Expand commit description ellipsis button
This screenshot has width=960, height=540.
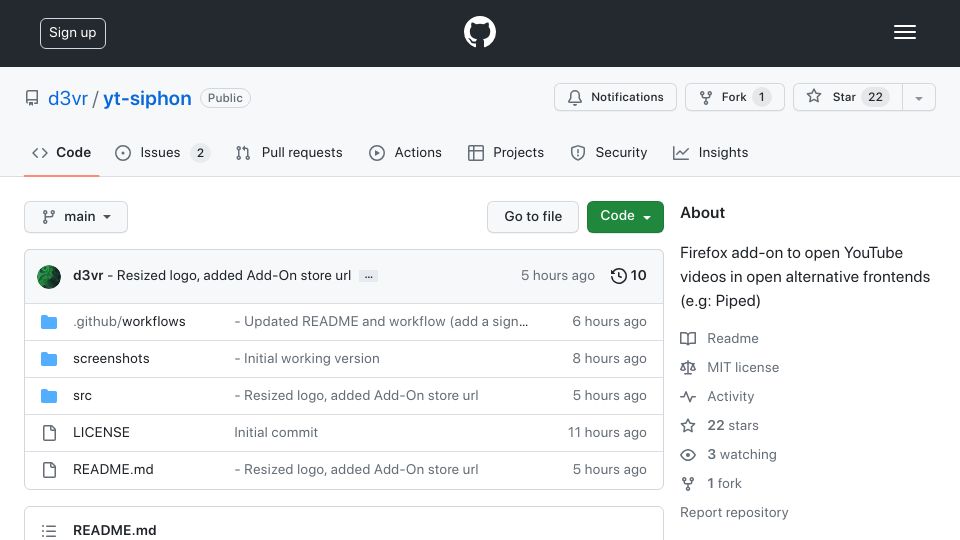[x=369, y=276]
